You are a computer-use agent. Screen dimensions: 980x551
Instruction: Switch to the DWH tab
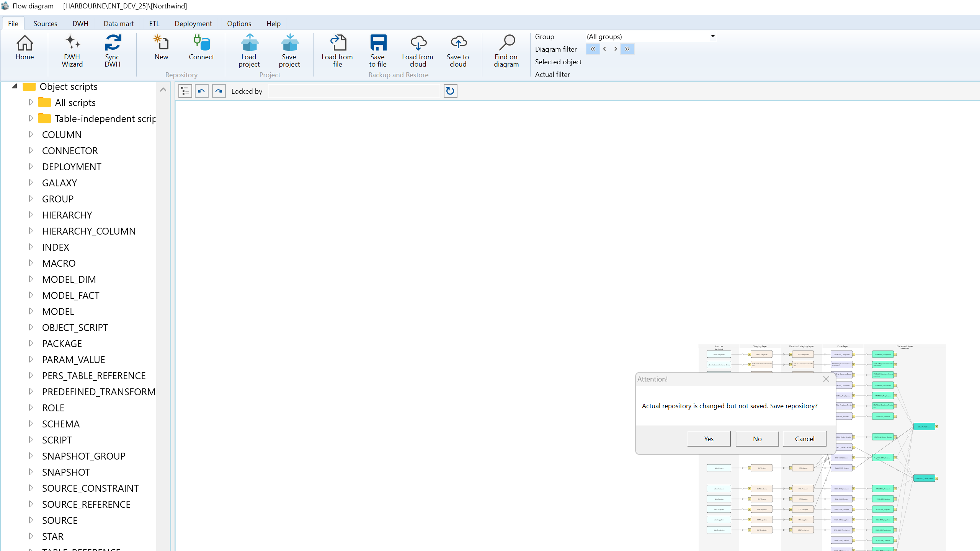coord(80,23)
